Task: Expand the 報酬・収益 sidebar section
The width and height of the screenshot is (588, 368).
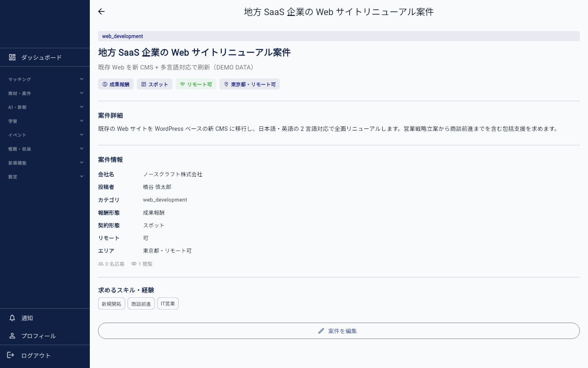Action: click(45, 149)
